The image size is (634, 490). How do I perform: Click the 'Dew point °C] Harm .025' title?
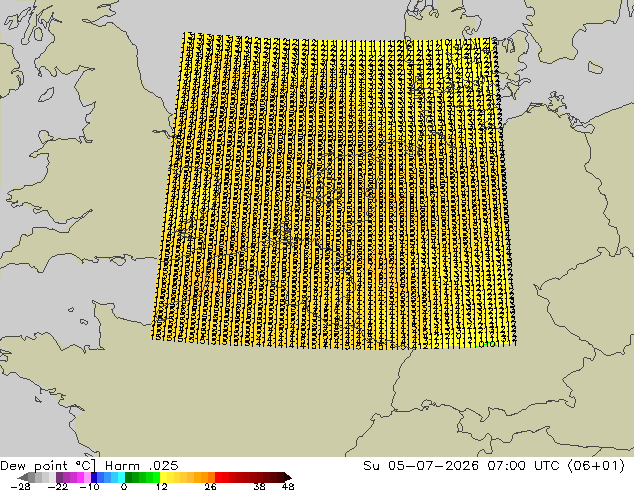click(x=89, y=466)
